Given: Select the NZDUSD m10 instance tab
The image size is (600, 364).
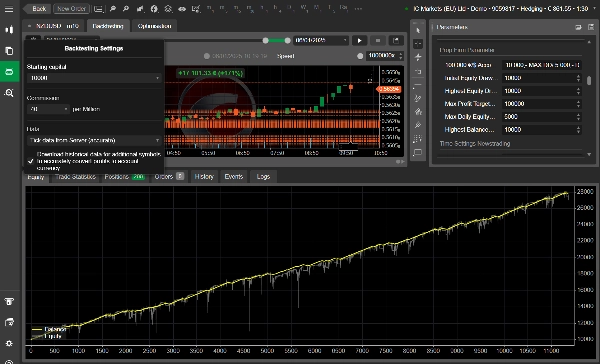Looking at the screenshot, I should tap(54, 26).
